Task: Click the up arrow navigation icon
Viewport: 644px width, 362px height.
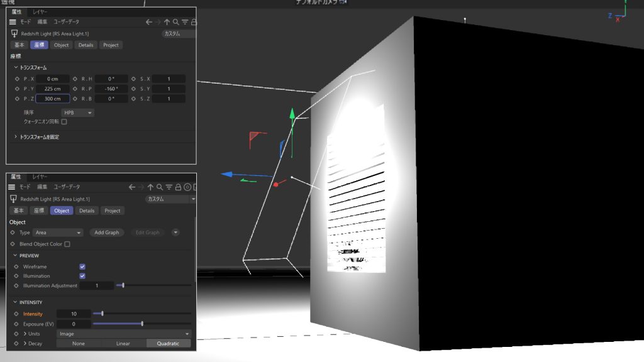Action: pyautogui.click(x=166, y=21)
